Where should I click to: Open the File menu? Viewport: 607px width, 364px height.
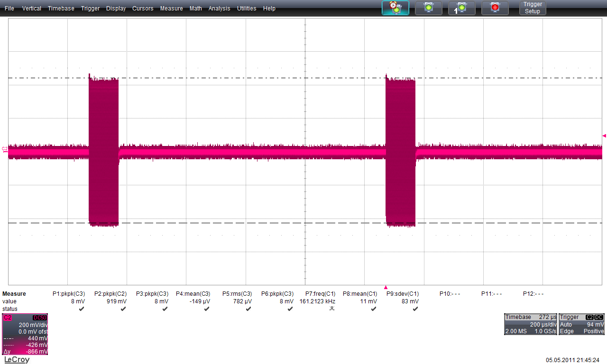[x=9, y=9]
